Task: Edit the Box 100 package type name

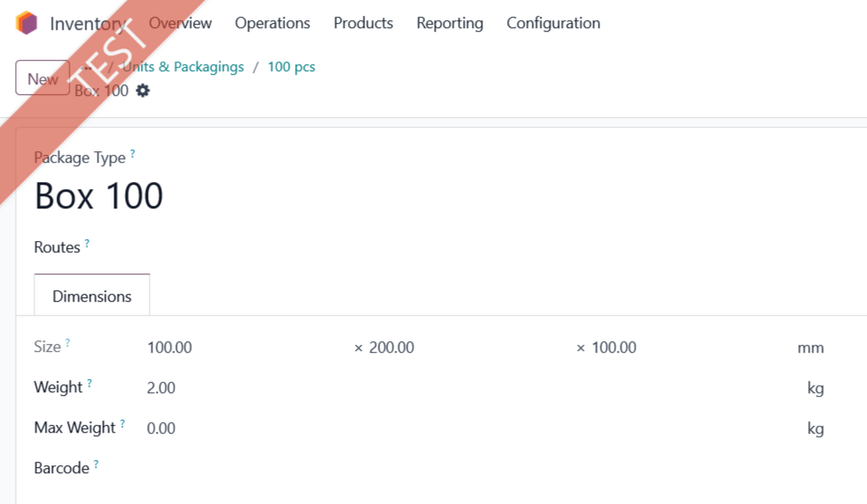Action: tap(99, 196)
